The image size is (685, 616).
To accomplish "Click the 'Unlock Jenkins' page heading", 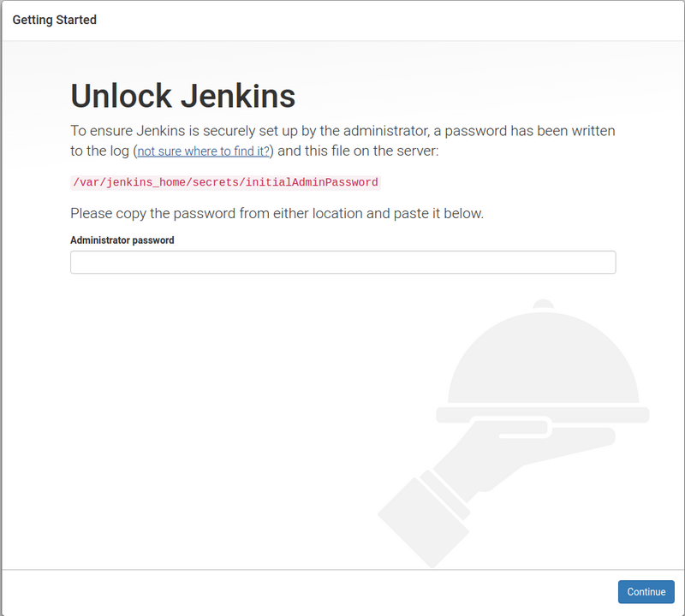I will point(182,95).
